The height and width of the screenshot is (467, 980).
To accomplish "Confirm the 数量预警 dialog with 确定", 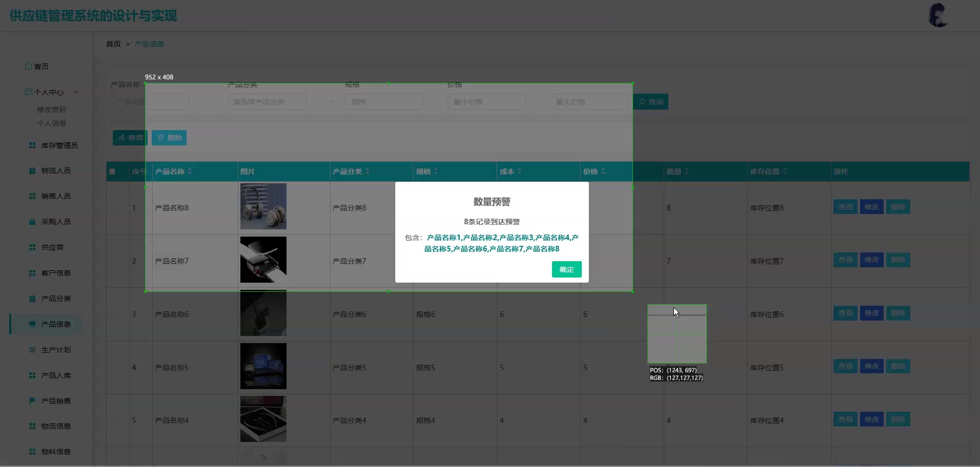I will [566, 269].
